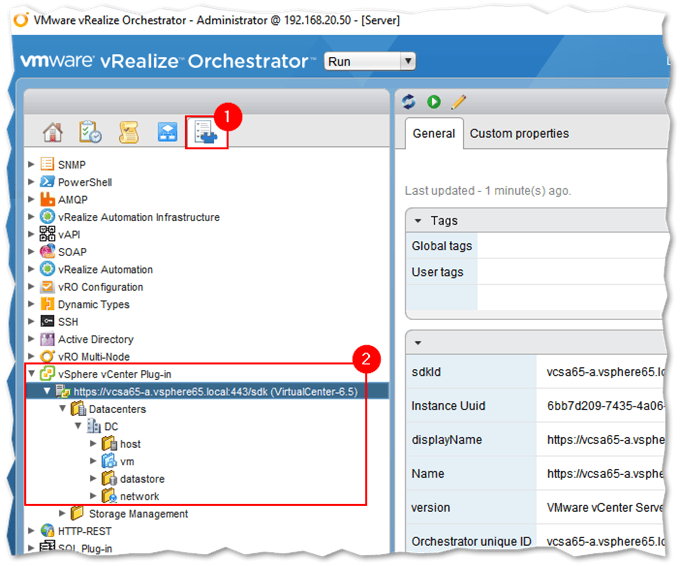
Task: Click the AMQP plug-in icon
Action: click(x=47, y=199)
